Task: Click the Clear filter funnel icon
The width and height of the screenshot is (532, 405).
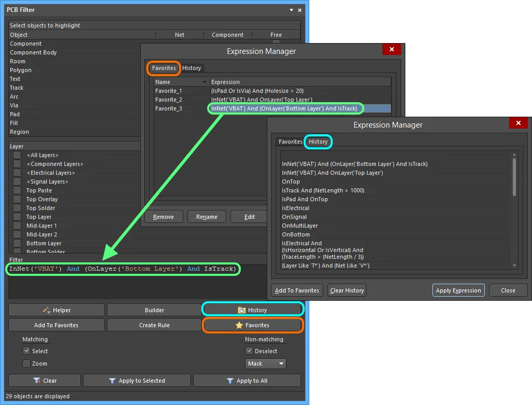Action: [37, 381]
